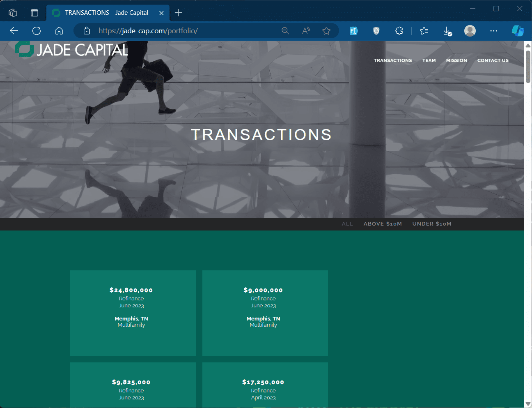Go to the browser home page

pyautogui.click(x=59, y=31)
